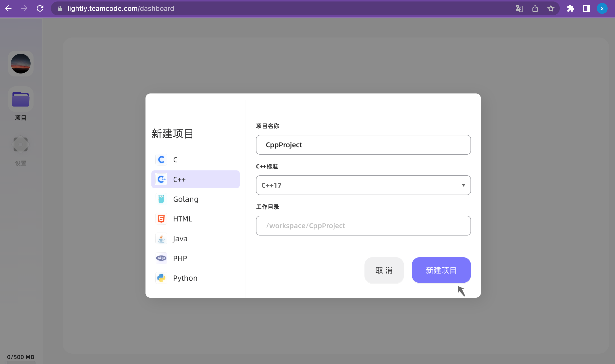615x364 pixels.
Task: Choose the Python template icon
Action: pos(161,278)
